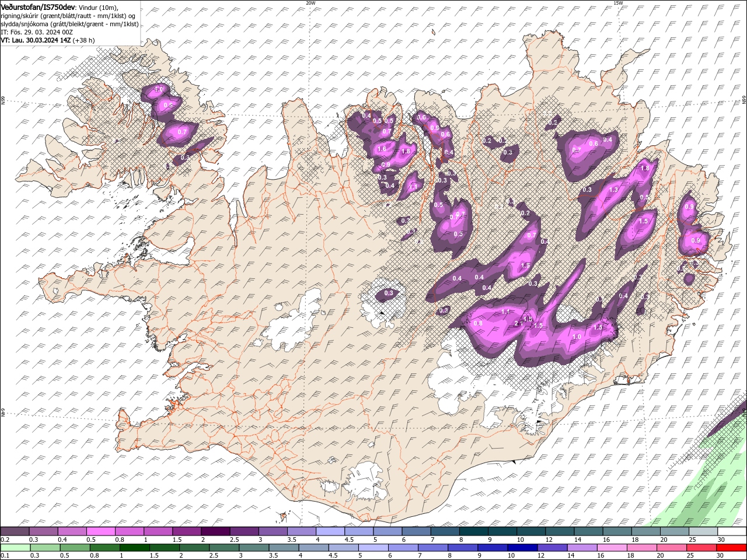The width and height of the screenshot is (747, 560).
Task: Pick the light pink 16 rain-scale swatch
Action: tap(611, 547)
